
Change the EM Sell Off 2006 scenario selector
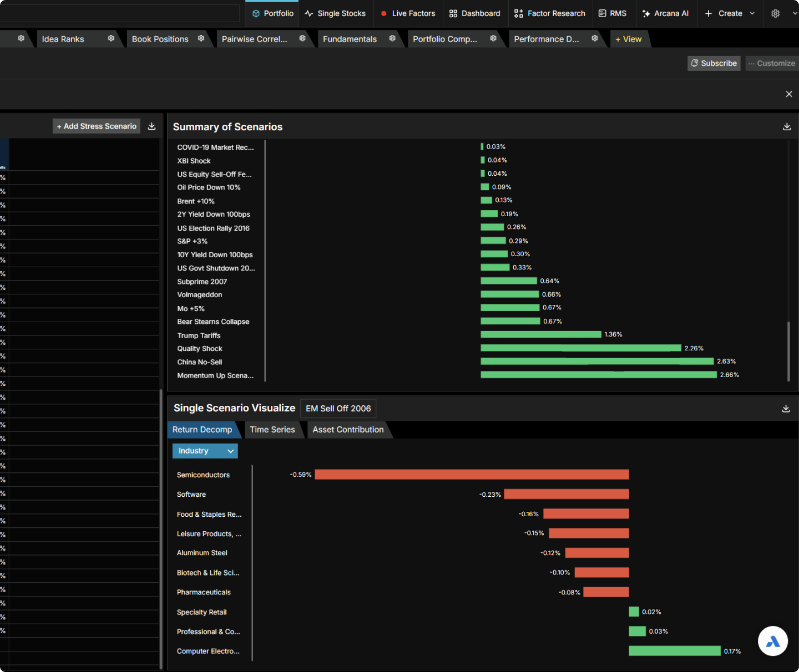click(338, 409)
